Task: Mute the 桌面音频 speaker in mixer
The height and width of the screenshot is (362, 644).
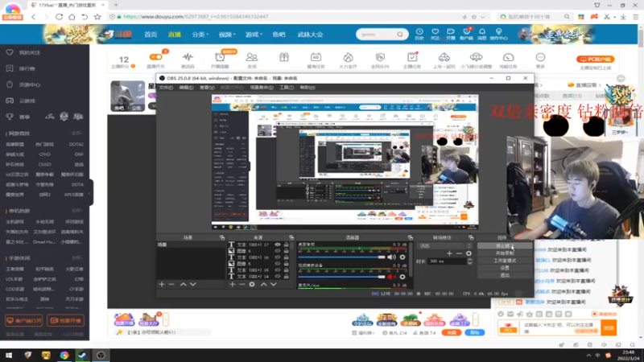Action: click(391, 257)
